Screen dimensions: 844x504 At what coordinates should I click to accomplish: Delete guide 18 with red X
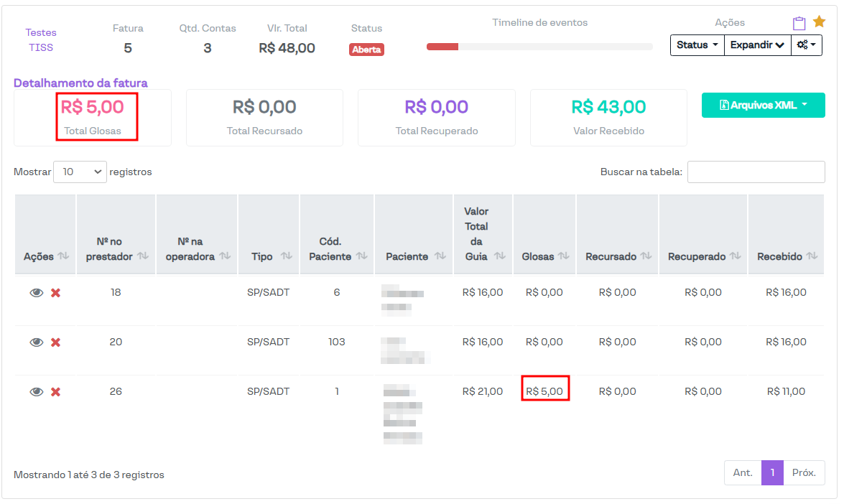tap(55, 293)
